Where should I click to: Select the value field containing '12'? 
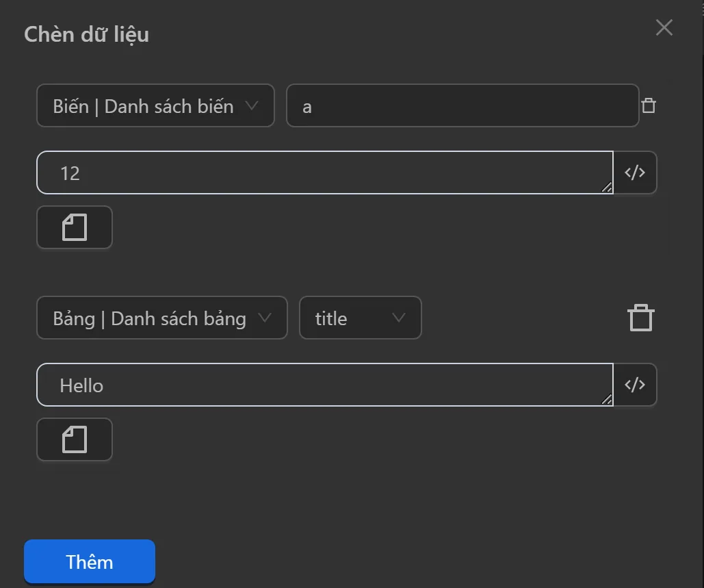click(x=324, y=172)
